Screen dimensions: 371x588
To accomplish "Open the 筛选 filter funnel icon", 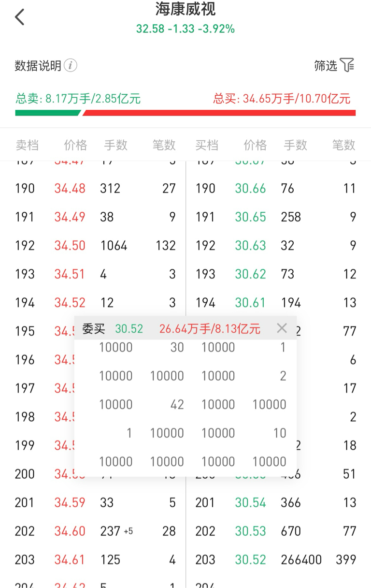I will tap(347, 65).
